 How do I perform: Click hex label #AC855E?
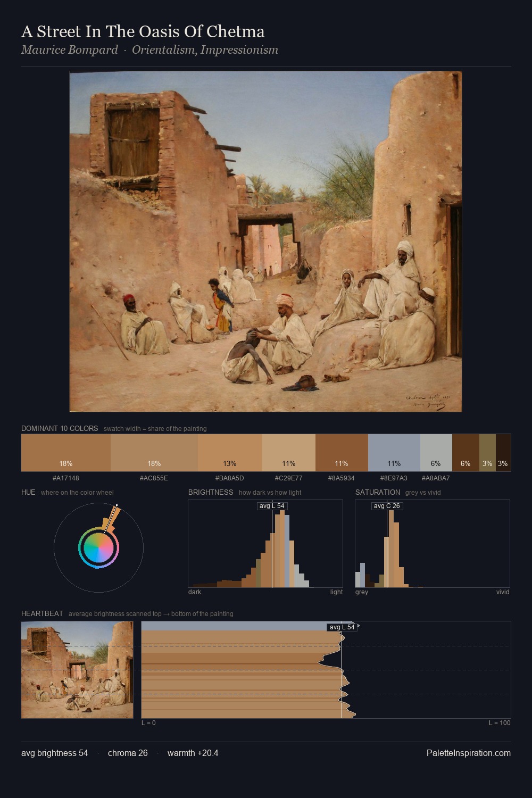click(154, 478)
